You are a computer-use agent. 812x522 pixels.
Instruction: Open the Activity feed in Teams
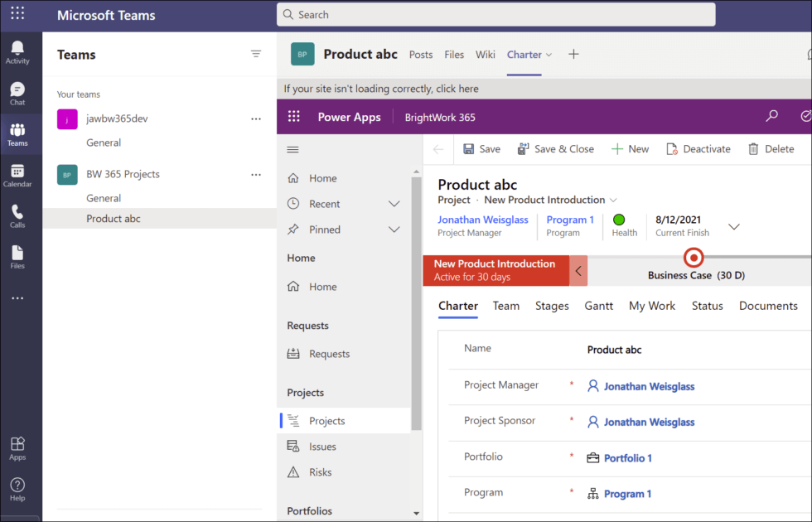tap(18, 51)
